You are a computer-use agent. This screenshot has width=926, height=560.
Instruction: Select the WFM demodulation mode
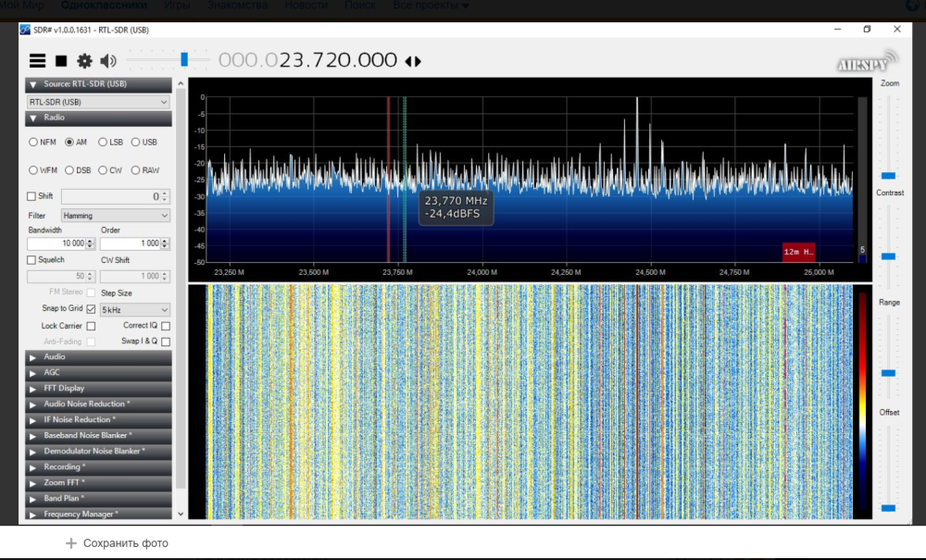coord(34,170)
